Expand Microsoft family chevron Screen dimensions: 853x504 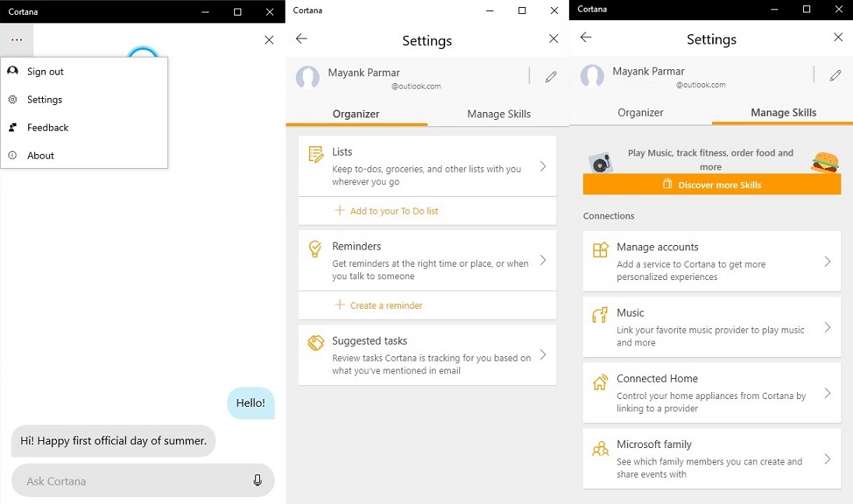point(827,459)
